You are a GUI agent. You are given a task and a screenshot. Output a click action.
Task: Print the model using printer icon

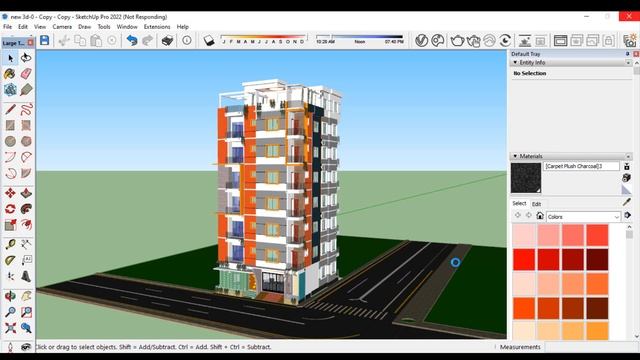(x=167, y=40)
